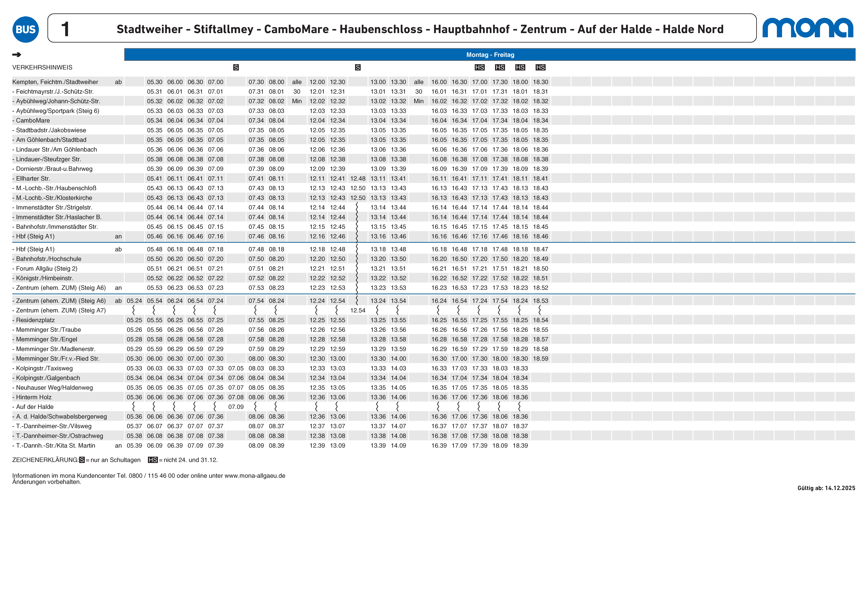Click the right-pointing direction arrow icon
The width and height of the screenshot is (868, 614).
coord(17,55)
